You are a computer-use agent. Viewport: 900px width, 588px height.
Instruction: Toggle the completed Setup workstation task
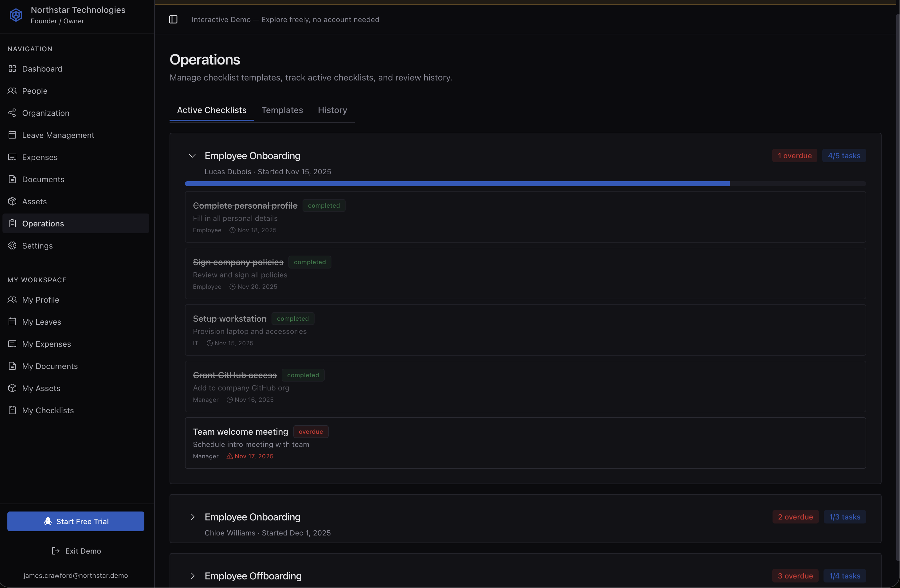pyautogui.click(x=229, y=319)
